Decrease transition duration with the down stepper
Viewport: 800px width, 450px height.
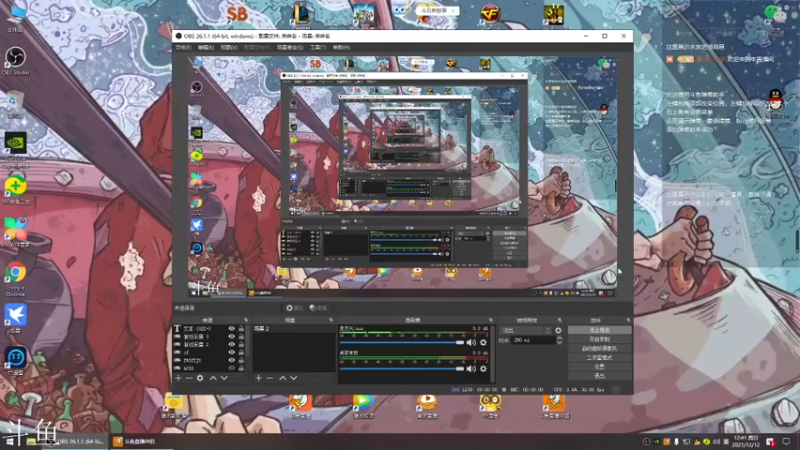coord(560,342)
